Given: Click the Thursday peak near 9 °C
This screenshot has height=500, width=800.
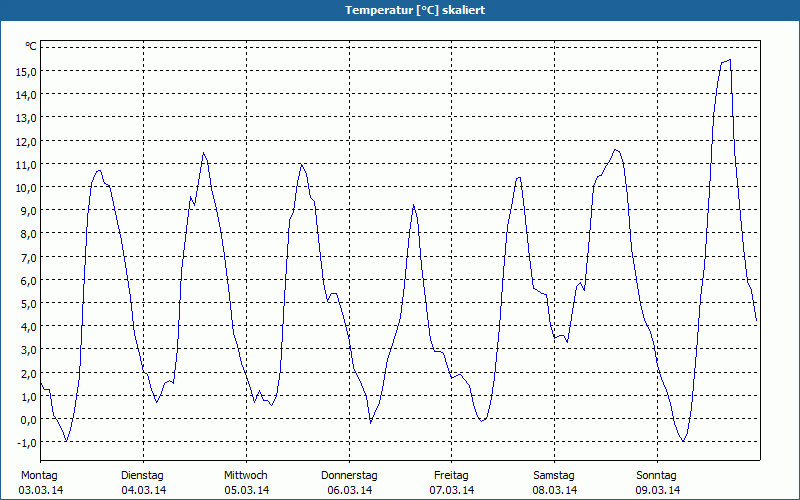Looking at the screenshot, I should [x=414, y=205].
